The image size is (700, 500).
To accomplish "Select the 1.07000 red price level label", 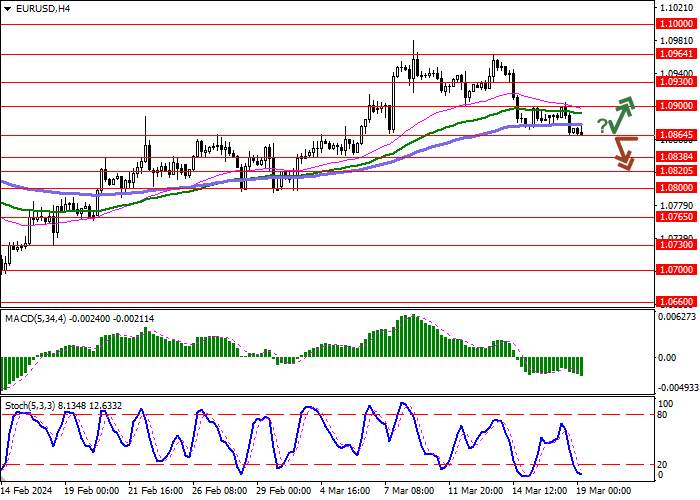I will click(676, 270).
